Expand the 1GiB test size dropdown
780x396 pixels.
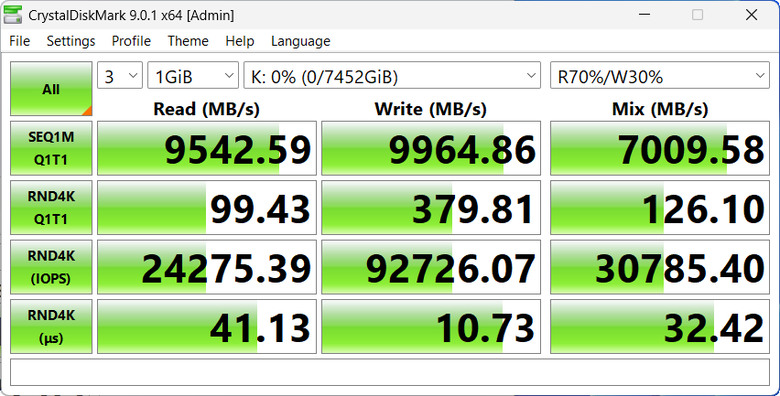click(193, 76)
